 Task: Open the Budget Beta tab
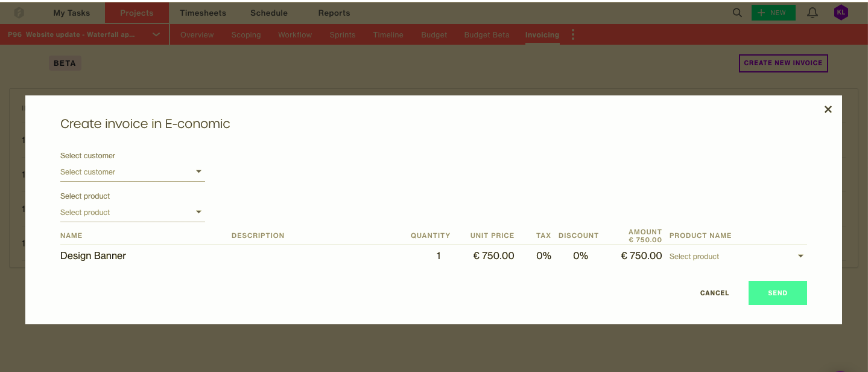click(x=487, y=34)
